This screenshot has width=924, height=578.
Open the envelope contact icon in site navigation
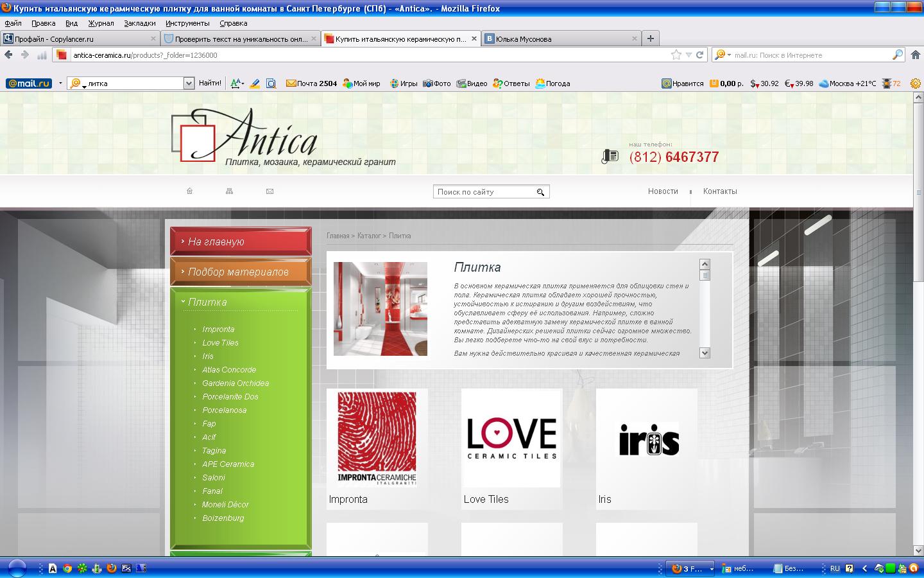269,191
